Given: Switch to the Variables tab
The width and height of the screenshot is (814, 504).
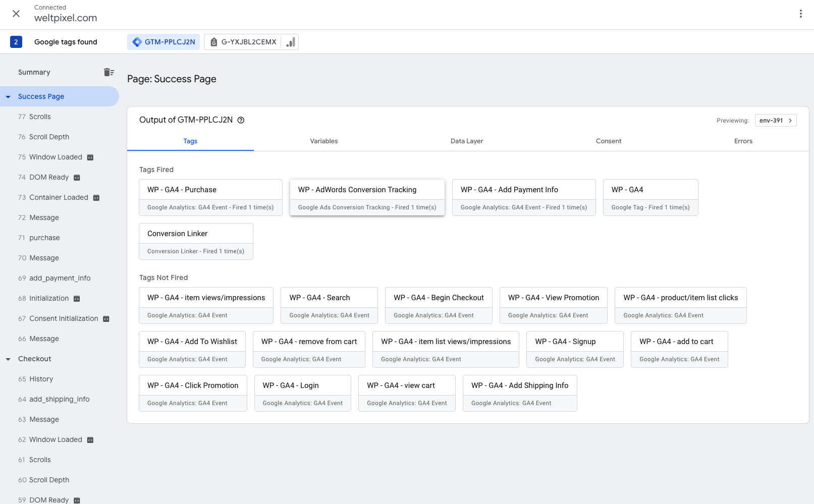Looking at the screenshot, I should tap(324, 141).
